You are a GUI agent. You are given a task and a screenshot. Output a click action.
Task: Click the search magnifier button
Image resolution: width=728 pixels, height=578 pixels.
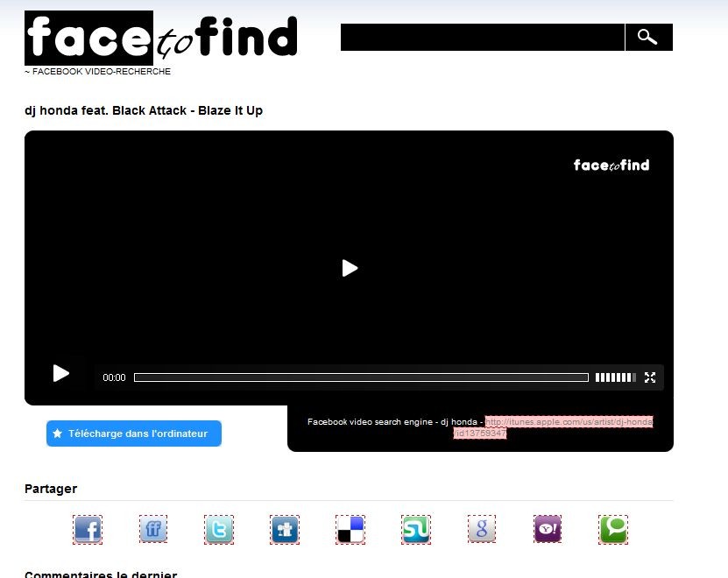coord(648,37)
